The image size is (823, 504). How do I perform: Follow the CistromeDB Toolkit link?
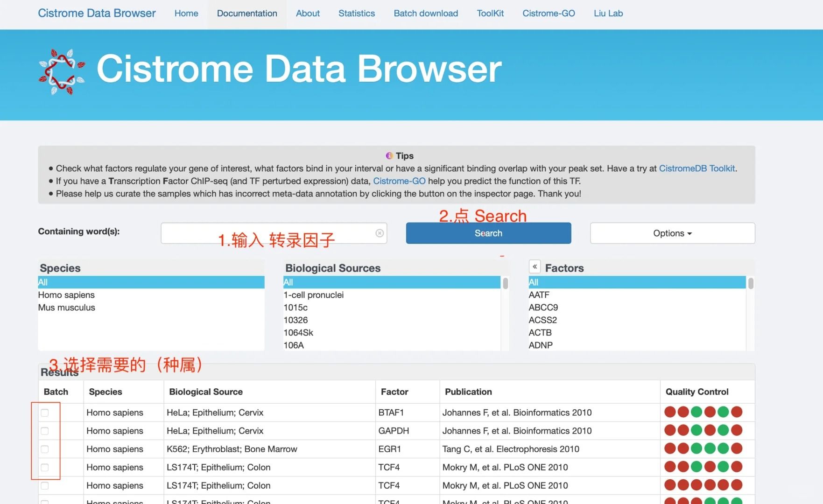pyautogui.click(x=696, y=168)
